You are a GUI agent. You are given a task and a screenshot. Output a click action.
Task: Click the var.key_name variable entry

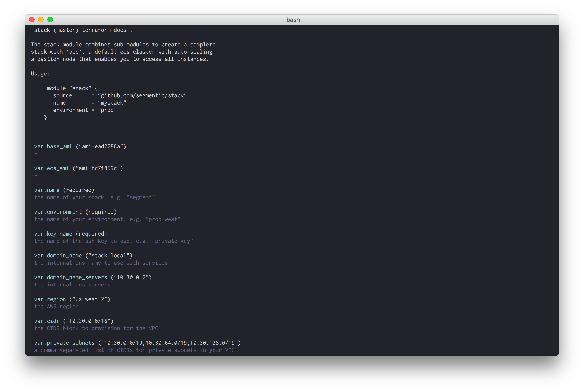53,234
